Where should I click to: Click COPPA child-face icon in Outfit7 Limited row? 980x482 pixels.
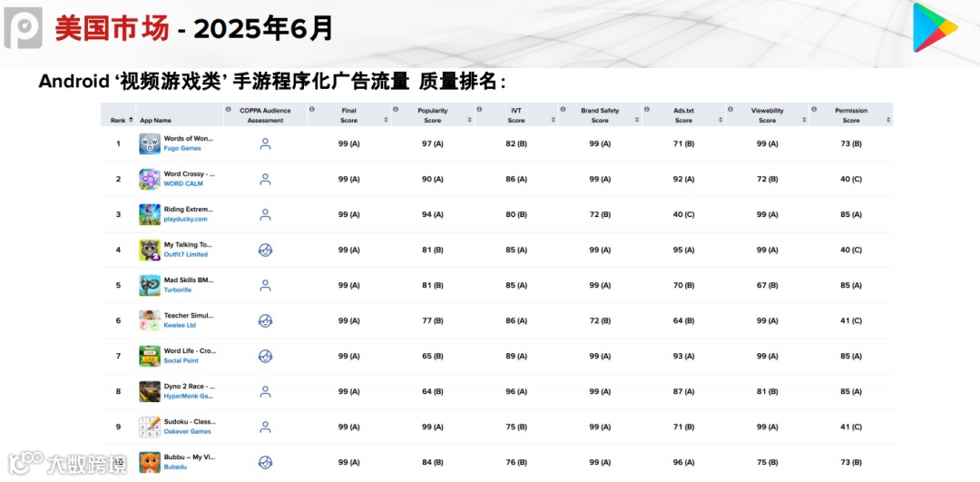tap(266, 250)
